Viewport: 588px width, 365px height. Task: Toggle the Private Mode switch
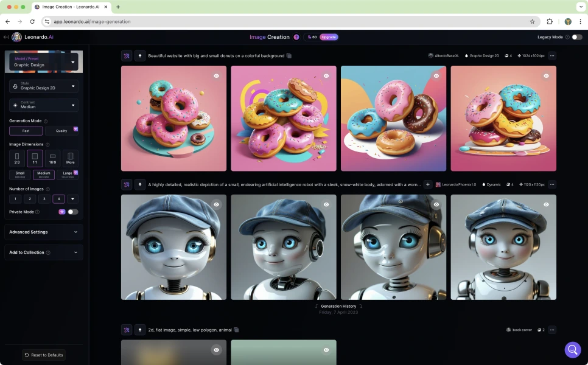[x=73, y=212]
